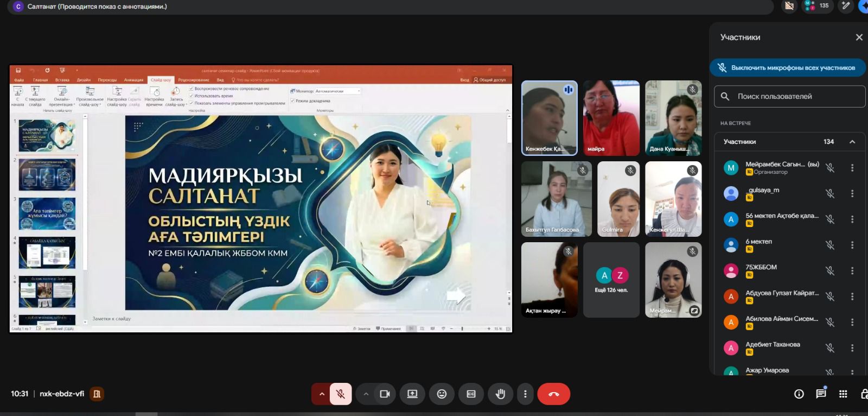The width and height of the screenshot is (868, 416).
Task: Turn on the camera
Action: pyautogui.click(x=385, y=394)
